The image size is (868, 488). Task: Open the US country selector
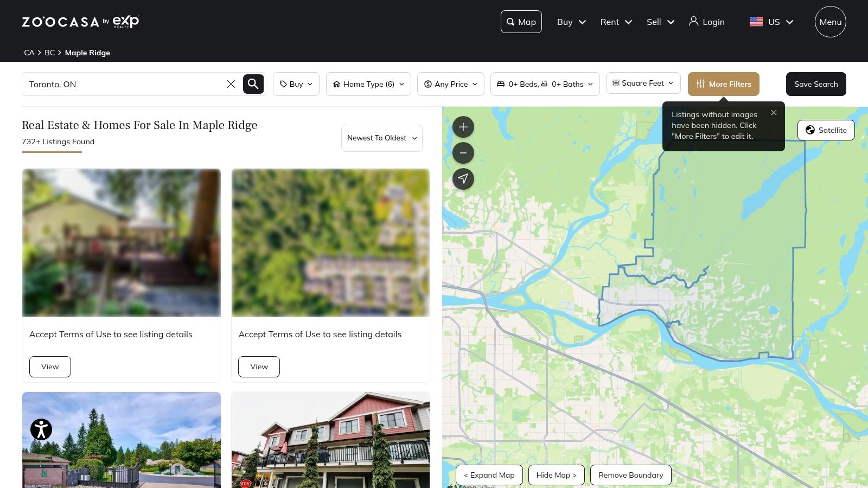pyautogui.click(x=771, y=22)
